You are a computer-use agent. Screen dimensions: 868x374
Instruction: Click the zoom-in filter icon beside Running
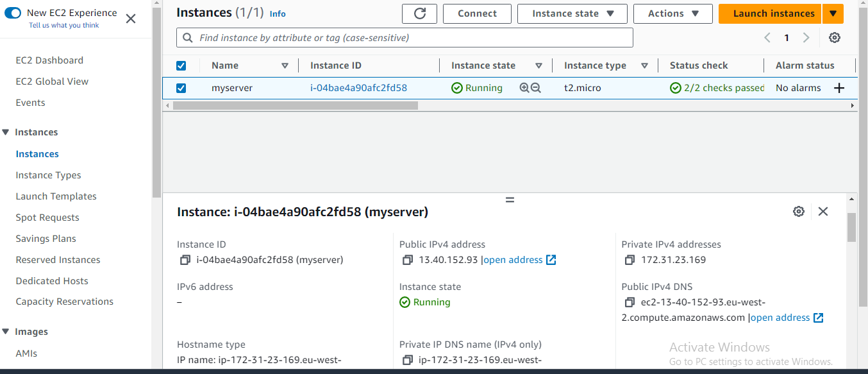pyautogui.click(x=524, y=88)
